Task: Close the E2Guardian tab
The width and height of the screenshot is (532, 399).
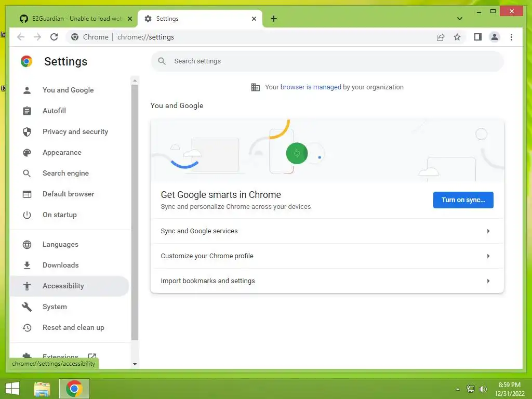Action: coord(129,19)
